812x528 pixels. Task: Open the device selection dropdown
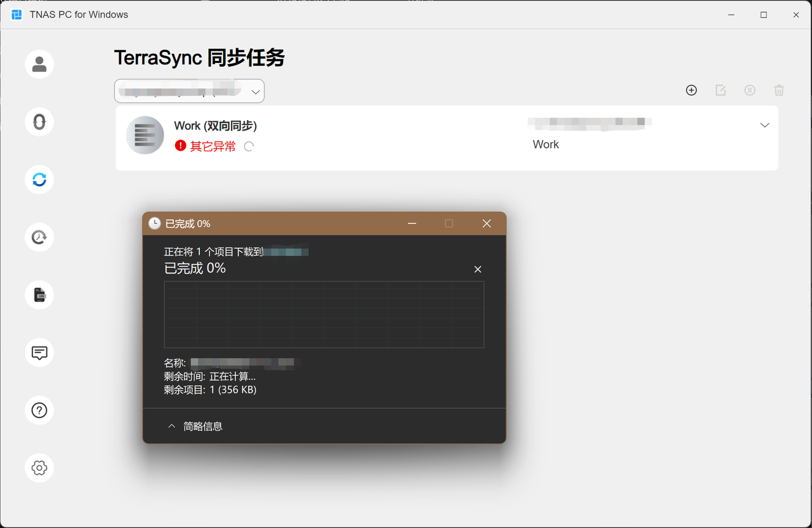click(189, 91)
